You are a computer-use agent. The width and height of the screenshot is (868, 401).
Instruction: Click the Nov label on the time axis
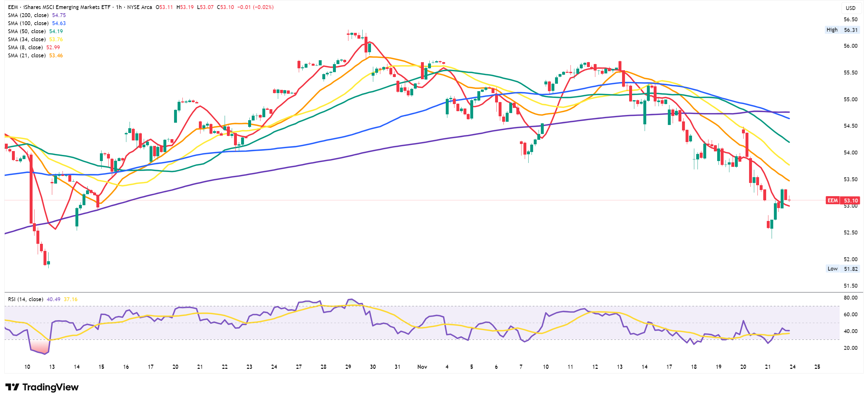point(422,367)
